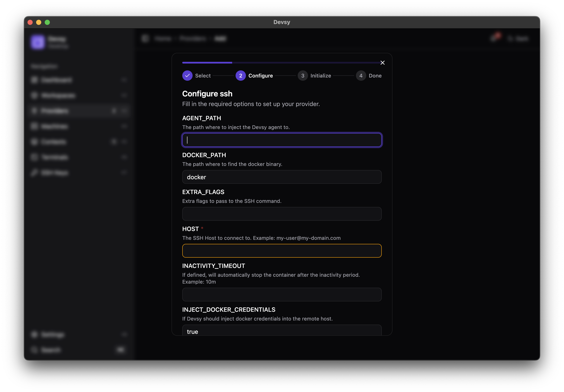Click the "If defined, will automatically stop" description
Image resolution: width=564 pixels, height=392 pixels.
click(x=271, y=278)
